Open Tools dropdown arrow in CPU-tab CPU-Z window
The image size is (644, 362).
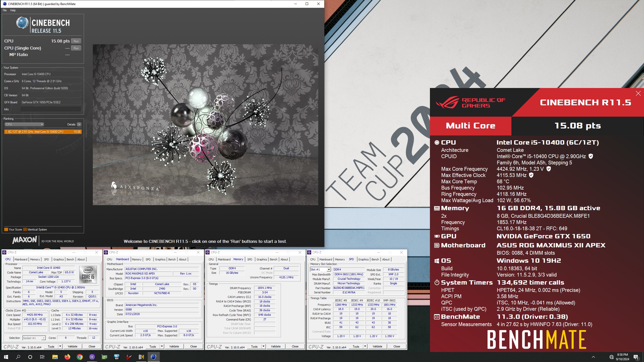pos(60,346)
